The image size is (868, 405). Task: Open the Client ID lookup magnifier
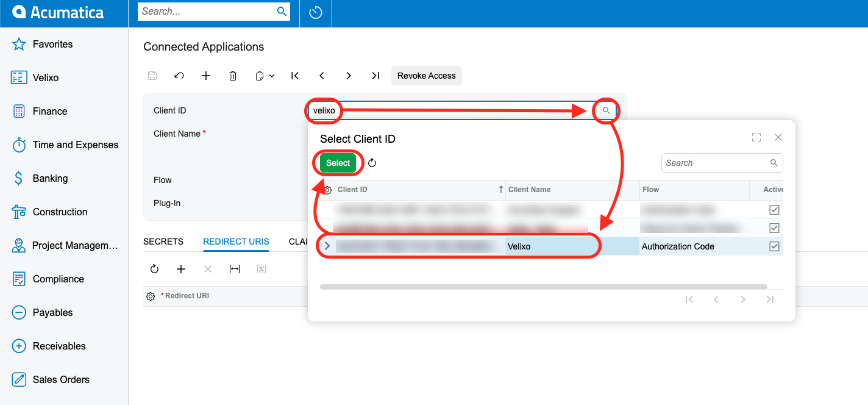(x=606, y=110)
